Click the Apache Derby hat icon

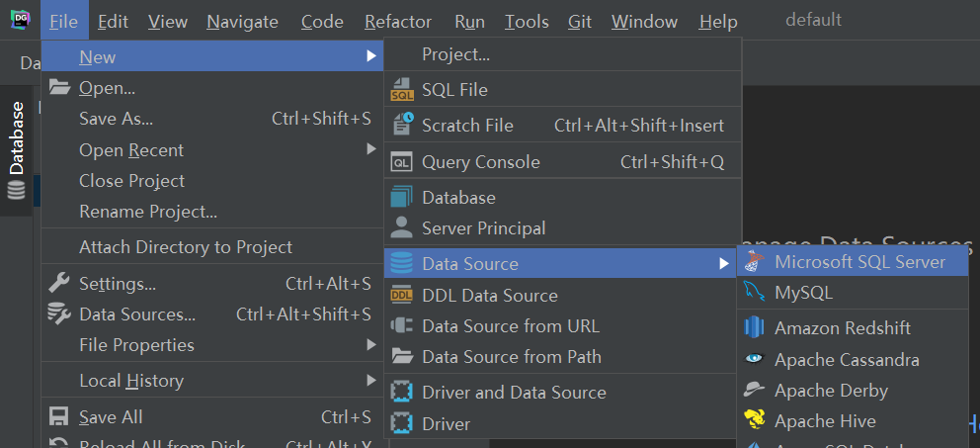coord(755,390)
